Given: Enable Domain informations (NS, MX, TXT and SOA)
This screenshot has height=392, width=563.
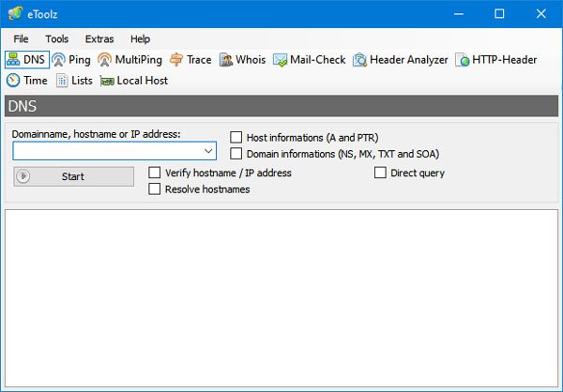Looking at the screenshot, I should (236, 153).
